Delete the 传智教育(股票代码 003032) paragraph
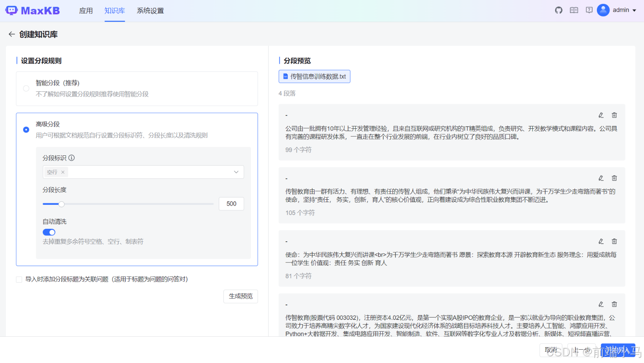This screenshot has height=363, width=644. coord(615,304)
